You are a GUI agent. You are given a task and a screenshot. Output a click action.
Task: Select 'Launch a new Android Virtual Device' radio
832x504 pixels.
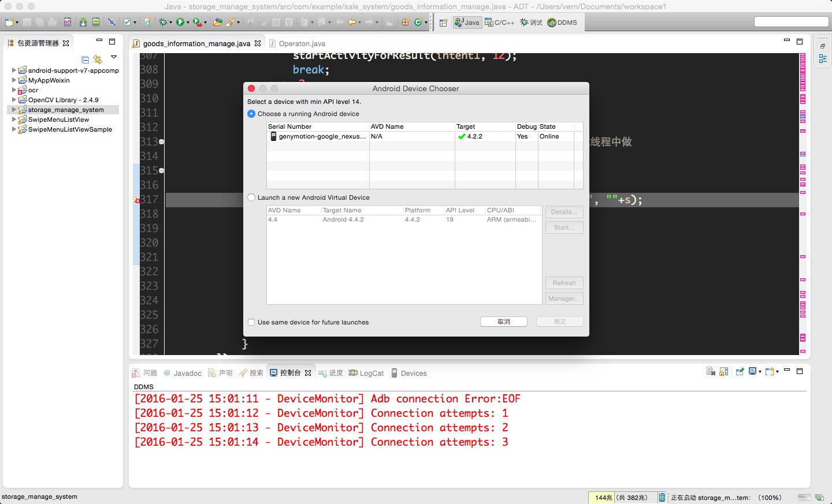coord(251,197)
